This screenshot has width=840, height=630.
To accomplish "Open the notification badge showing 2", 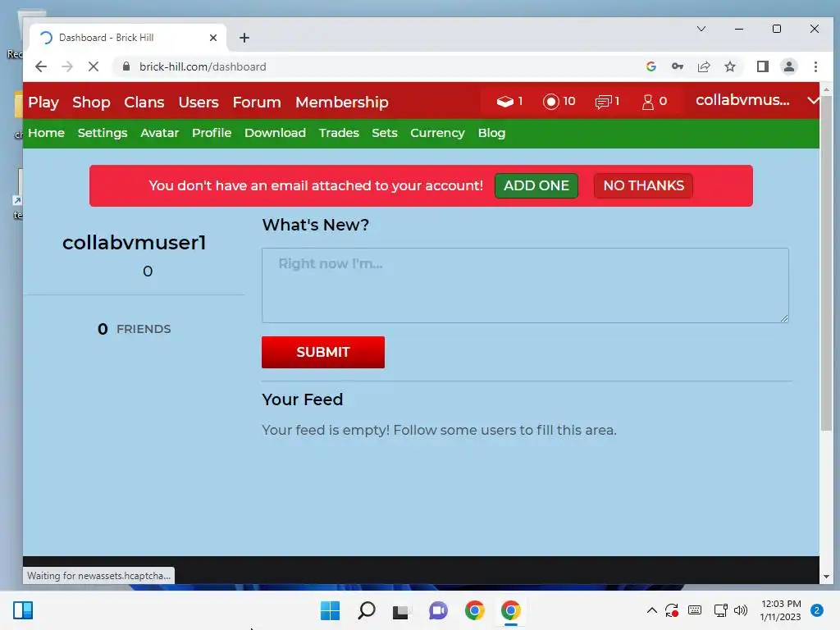I will 817,610.
